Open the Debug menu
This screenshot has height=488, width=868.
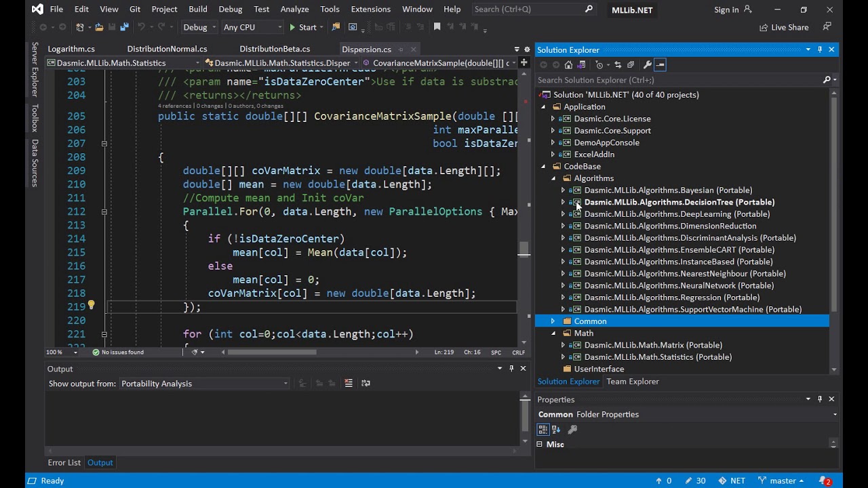[x=231, y=9]
